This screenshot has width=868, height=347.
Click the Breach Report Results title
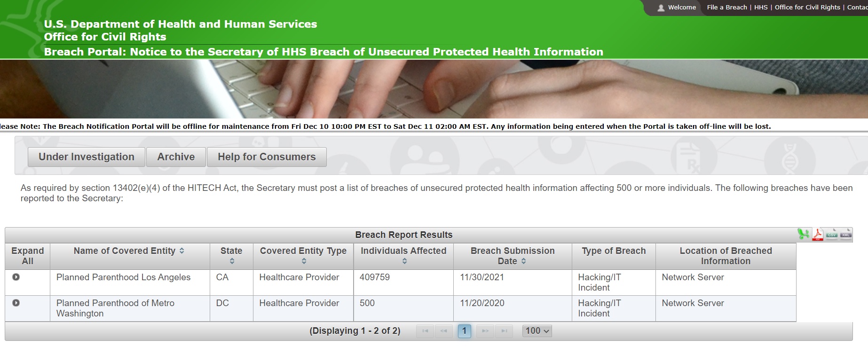coord(404,235)
